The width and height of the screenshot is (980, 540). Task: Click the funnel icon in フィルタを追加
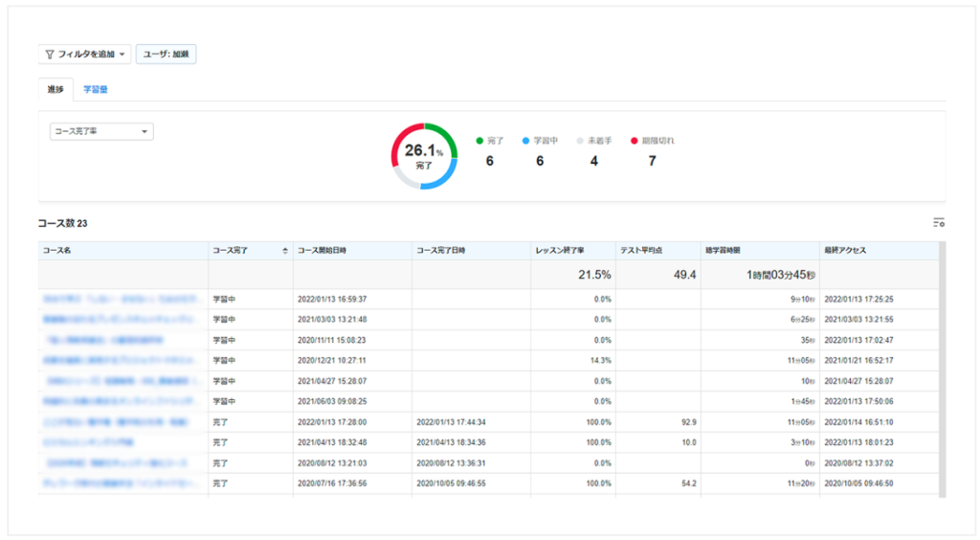(x=50, y=55)
